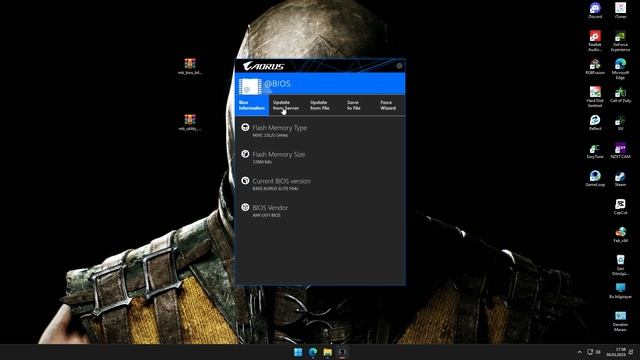
Task: Open the Update from Server tab
Action: coord(286,105)
